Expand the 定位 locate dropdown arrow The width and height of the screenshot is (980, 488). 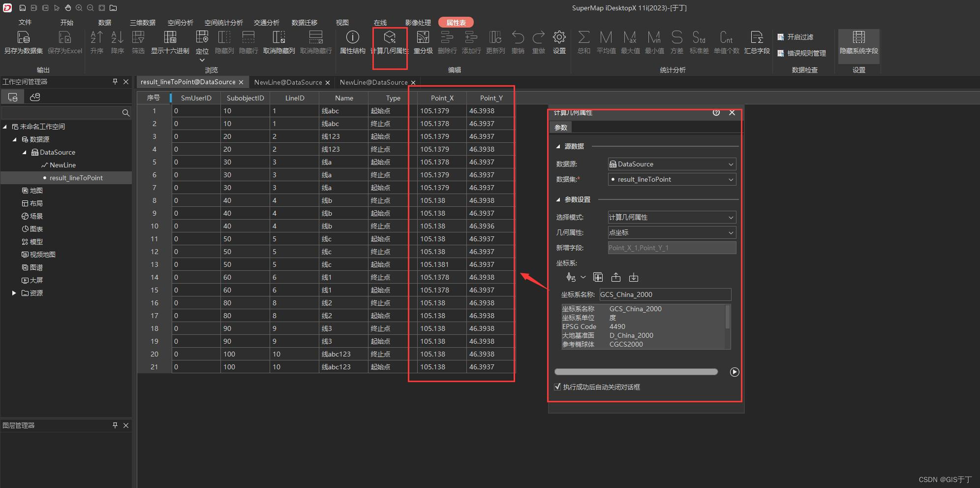click(202, 60)
